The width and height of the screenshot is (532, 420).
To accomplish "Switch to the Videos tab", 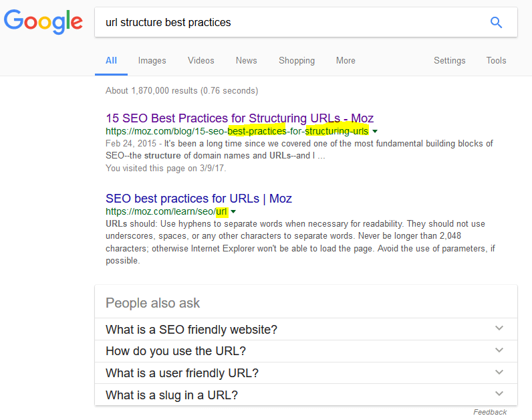I will coord(201,60).
